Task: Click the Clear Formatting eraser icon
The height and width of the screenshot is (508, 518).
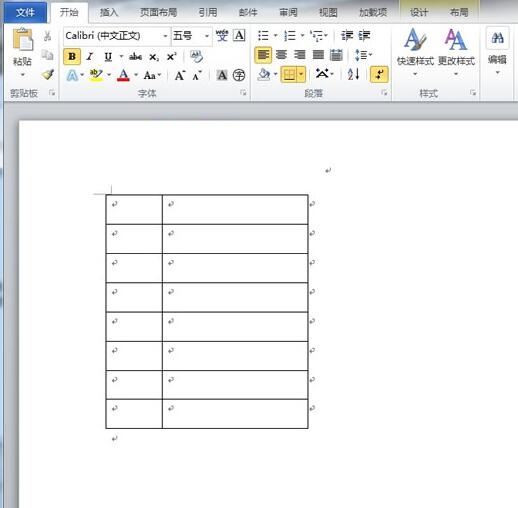Action: pos(196,56)
